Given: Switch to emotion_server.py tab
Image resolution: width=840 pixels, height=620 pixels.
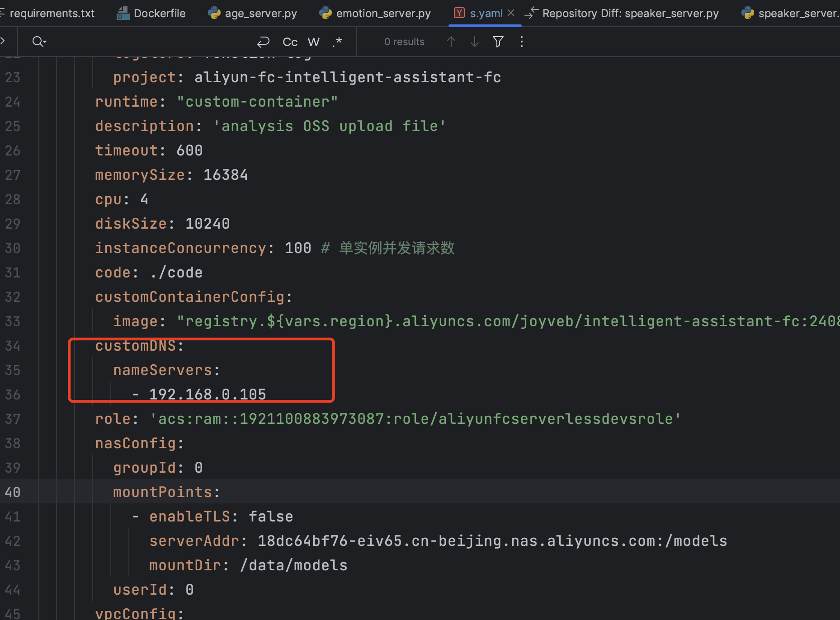Looking at the screenshot, I should click(375, 14).
